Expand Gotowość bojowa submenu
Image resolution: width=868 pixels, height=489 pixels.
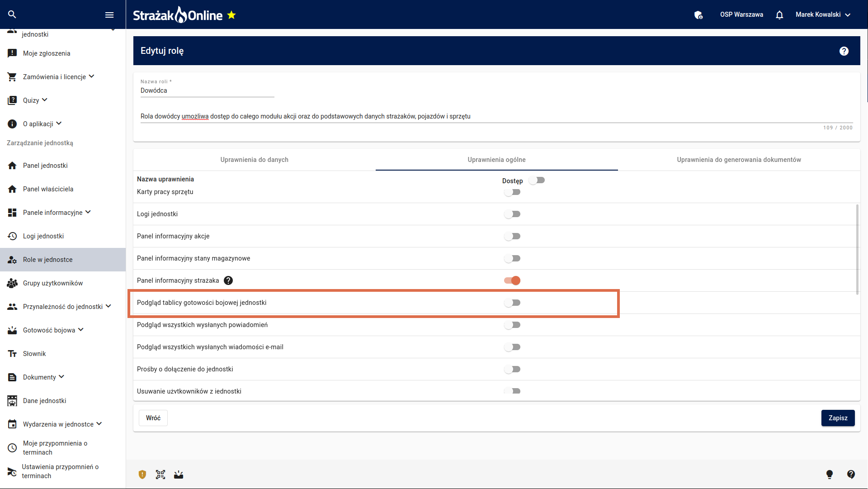pyautogui.click(x=81, y=330)
